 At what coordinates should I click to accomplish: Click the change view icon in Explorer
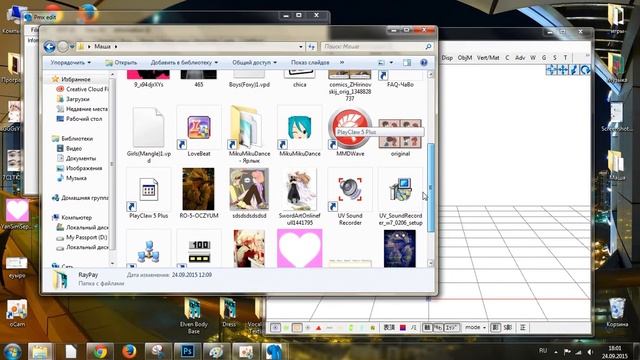(381, 62)
